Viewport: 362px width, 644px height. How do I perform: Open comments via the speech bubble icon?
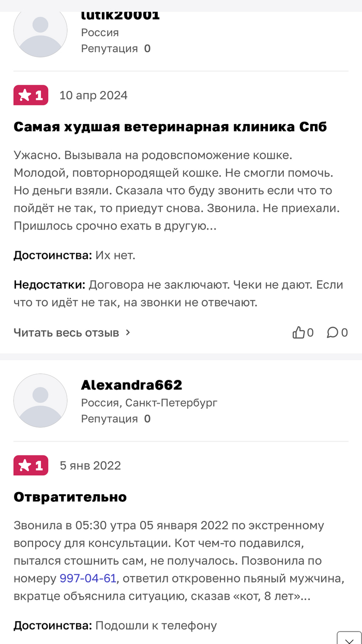(332, 333)
